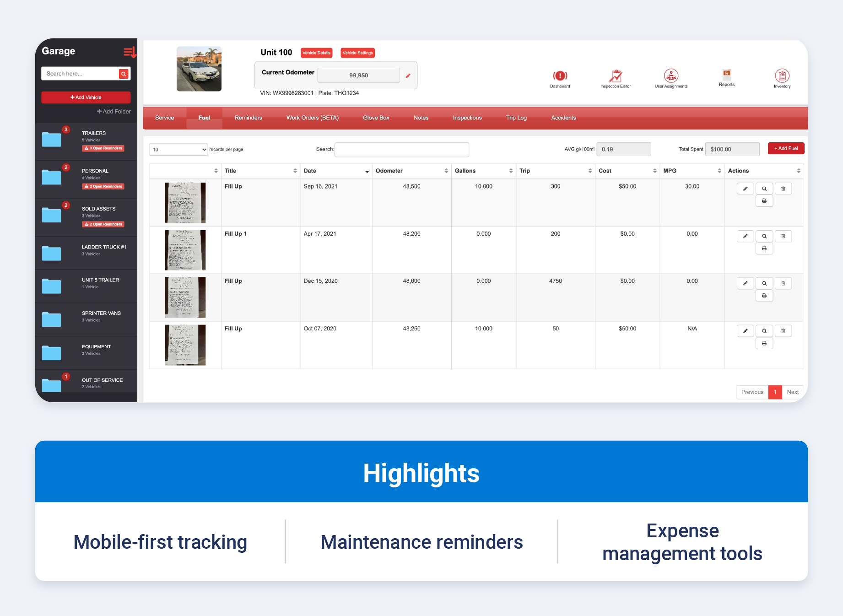The height and width of the screenshot is (616, 843).
Task: Click the Add Fuel button
Action: coord(786,148)
